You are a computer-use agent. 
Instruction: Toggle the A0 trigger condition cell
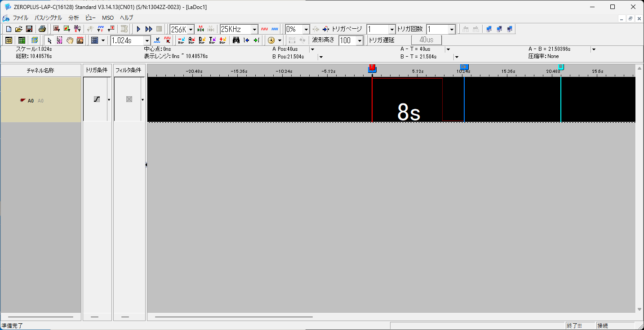pos(96,99)
